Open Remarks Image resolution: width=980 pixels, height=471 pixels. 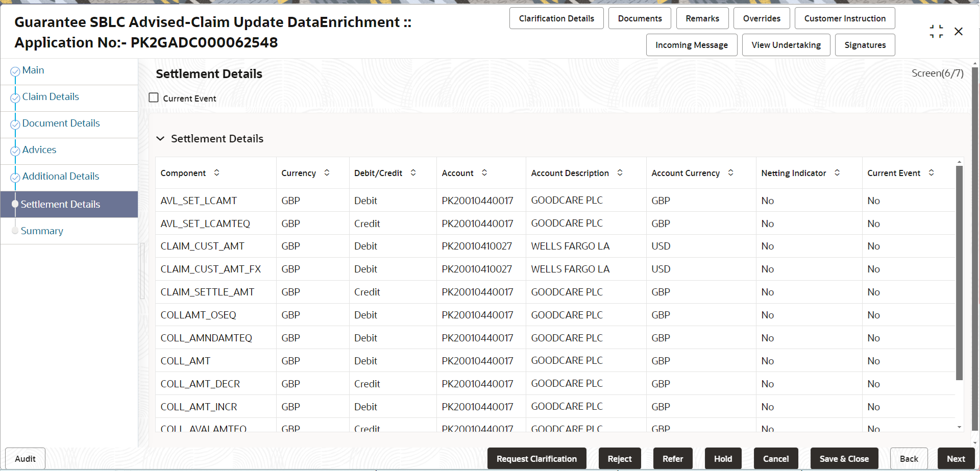[x=702, y=18]
